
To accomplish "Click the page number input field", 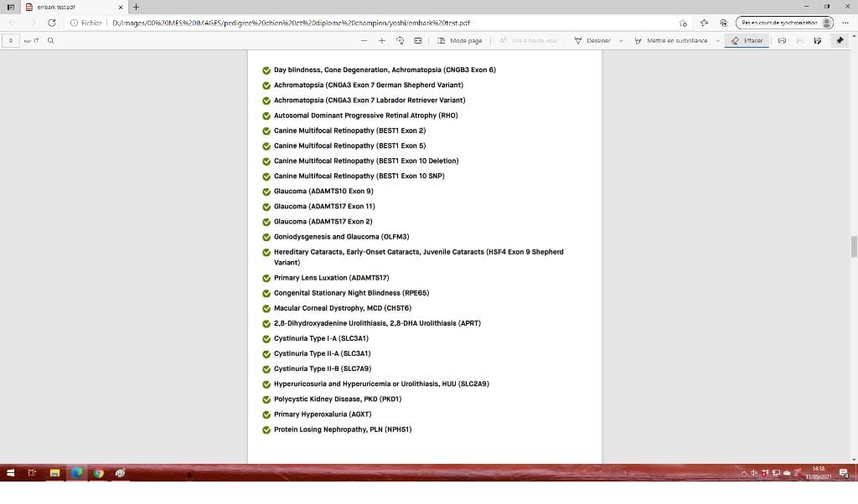I will point(12,40).
